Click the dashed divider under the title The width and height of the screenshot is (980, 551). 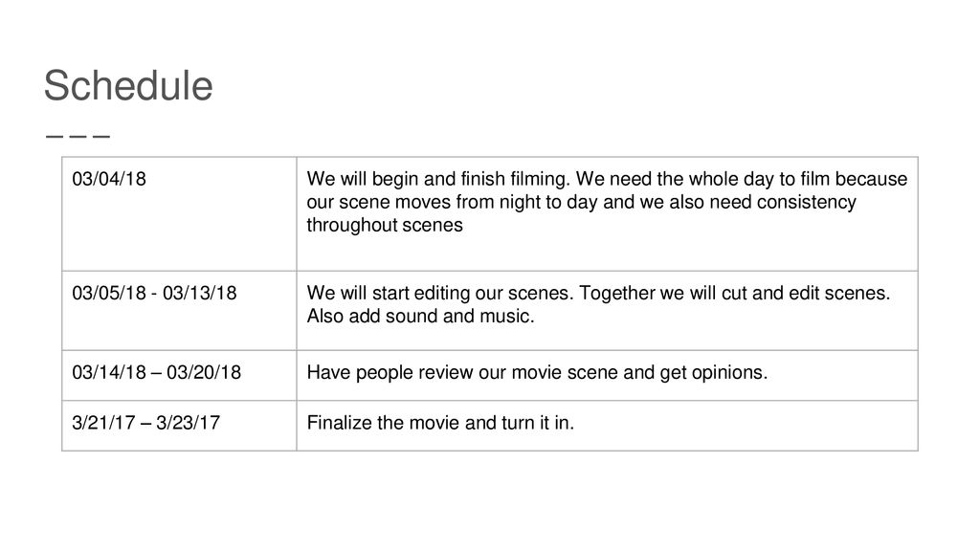coord(78,136)
